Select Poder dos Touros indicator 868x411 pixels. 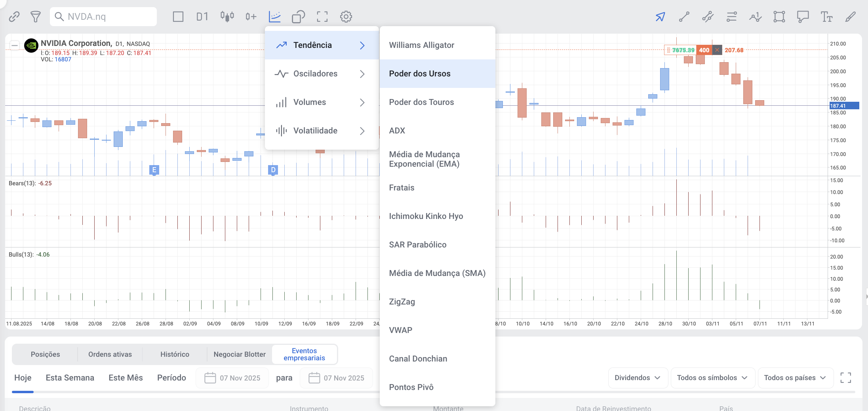click(x=438, y=102)
